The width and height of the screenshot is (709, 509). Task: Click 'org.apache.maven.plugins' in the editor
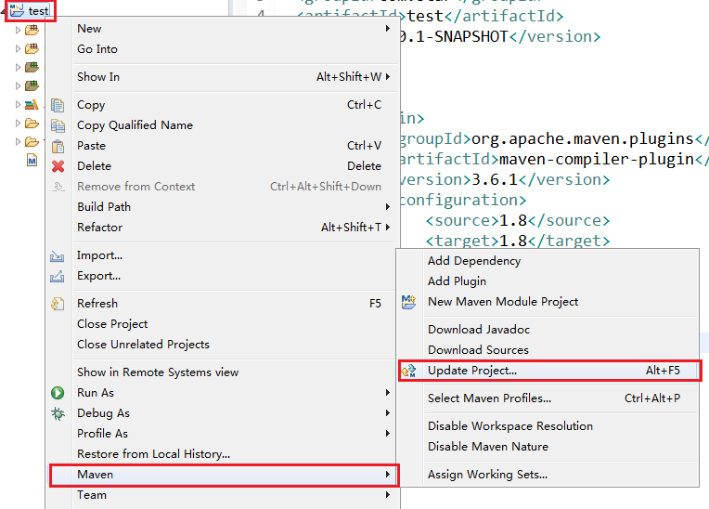[x=582, y=139]
